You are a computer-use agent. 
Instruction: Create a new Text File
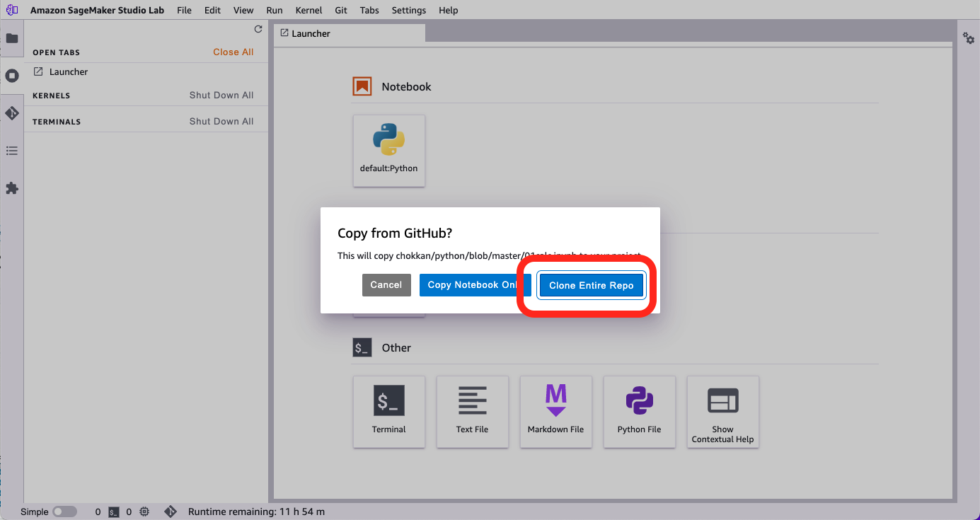tap(473, 411)
